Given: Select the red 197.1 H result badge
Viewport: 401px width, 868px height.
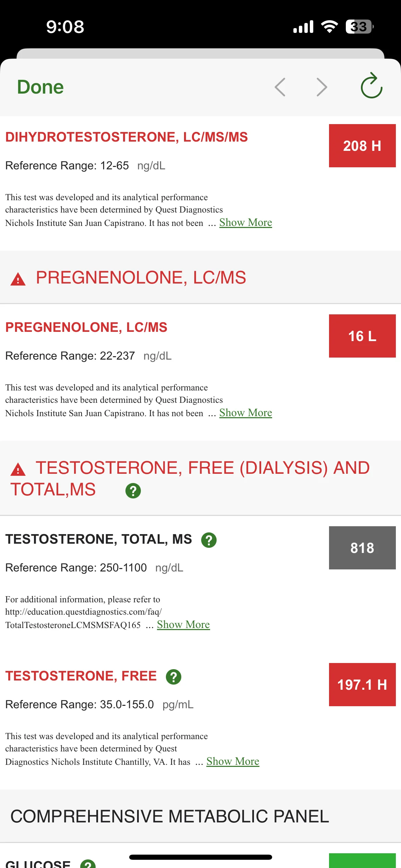Looking at the screenshot, I should click(x=362, y=685).
